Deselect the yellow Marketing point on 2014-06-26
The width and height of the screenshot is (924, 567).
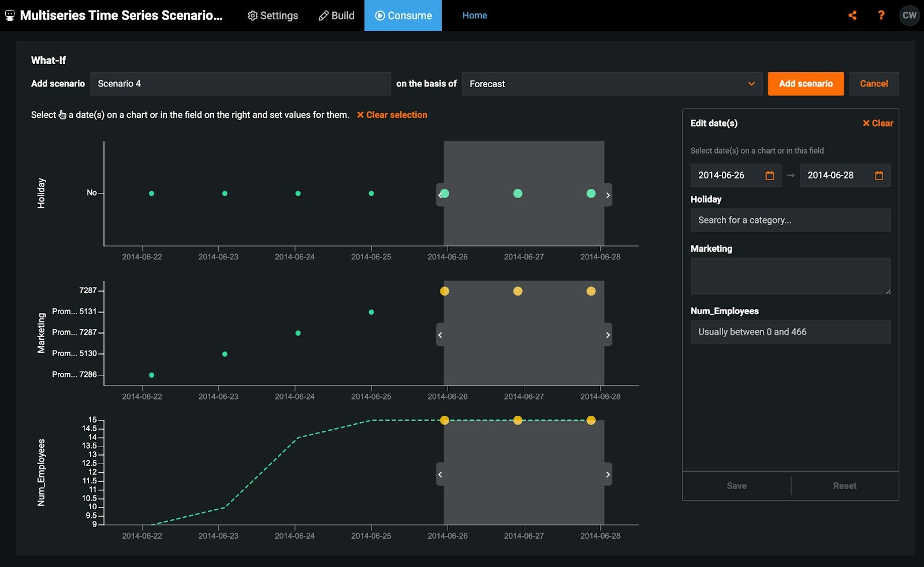click(444, 291)
